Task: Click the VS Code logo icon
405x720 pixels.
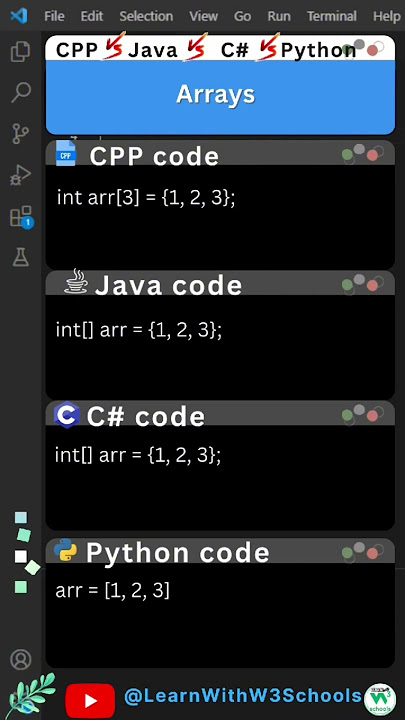Action: [19, 16]
